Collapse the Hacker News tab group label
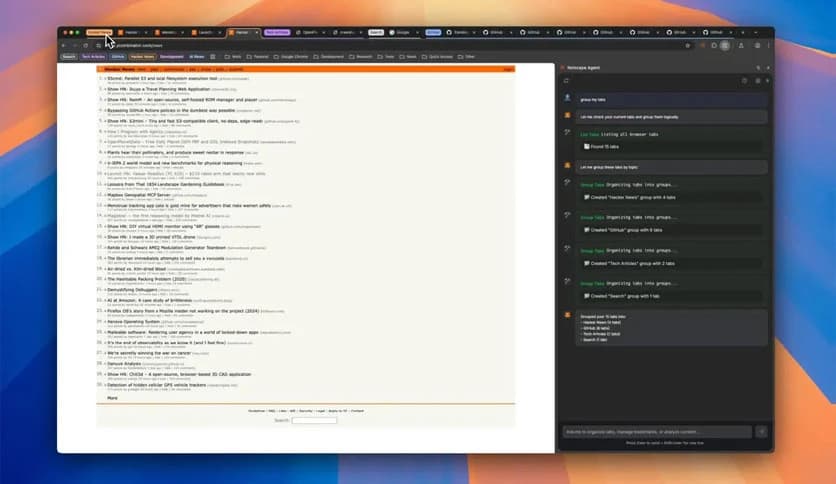 click(x=99, y=33)
